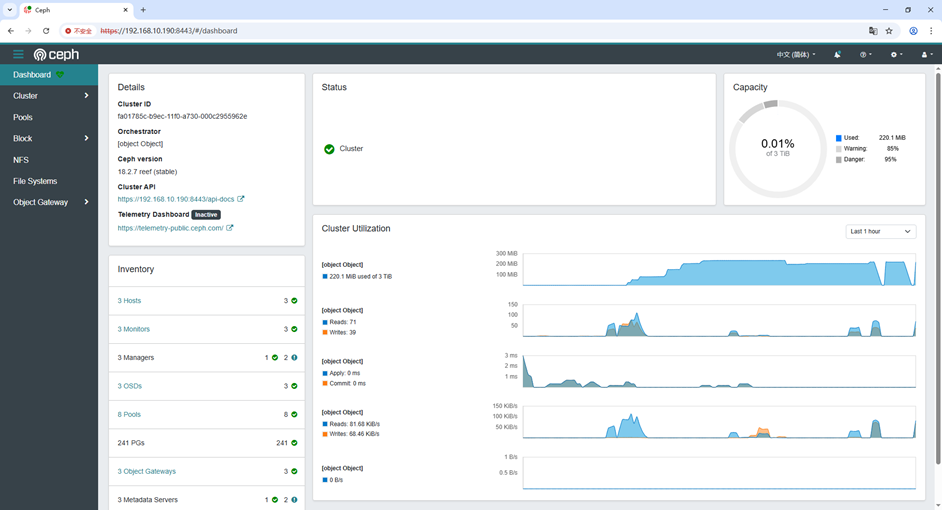Open File Systems in the sidebar
The image size is (942, 510).
35,181
